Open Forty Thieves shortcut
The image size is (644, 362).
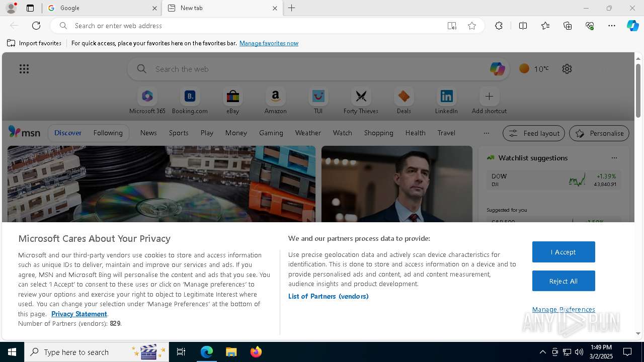pyautogui.click(x=361, y=101)
